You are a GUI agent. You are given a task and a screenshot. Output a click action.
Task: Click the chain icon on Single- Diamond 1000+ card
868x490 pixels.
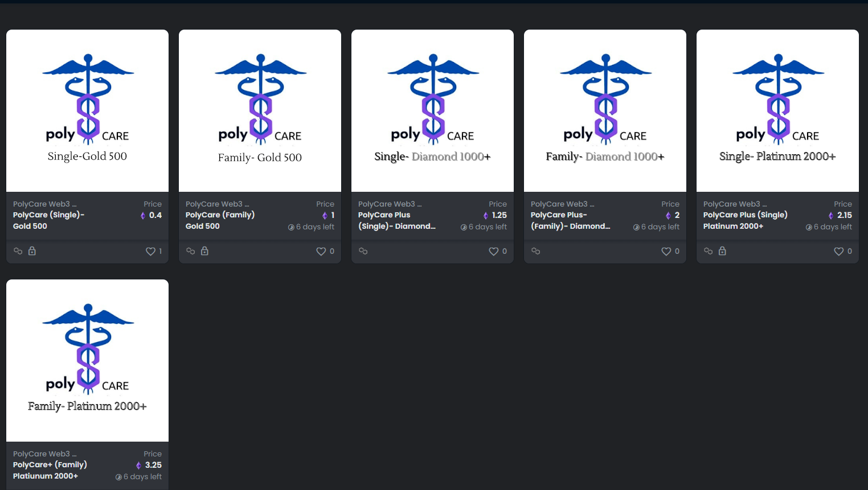(x=363, y=250)
